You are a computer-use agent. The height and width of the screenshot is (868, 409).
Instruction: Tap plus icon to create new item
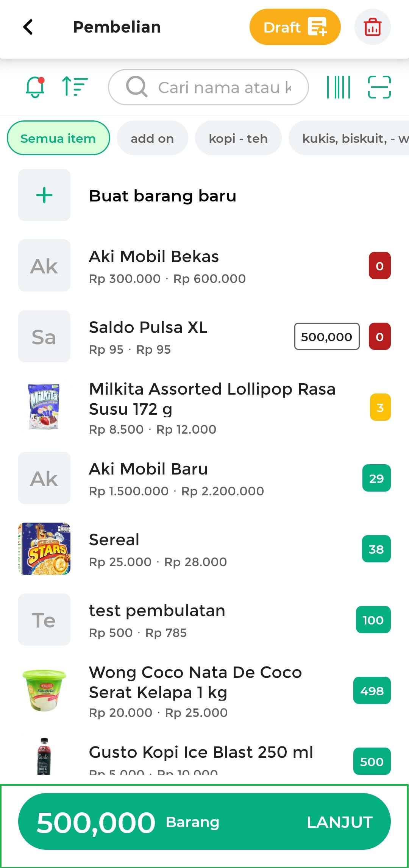tap(44, 195)
